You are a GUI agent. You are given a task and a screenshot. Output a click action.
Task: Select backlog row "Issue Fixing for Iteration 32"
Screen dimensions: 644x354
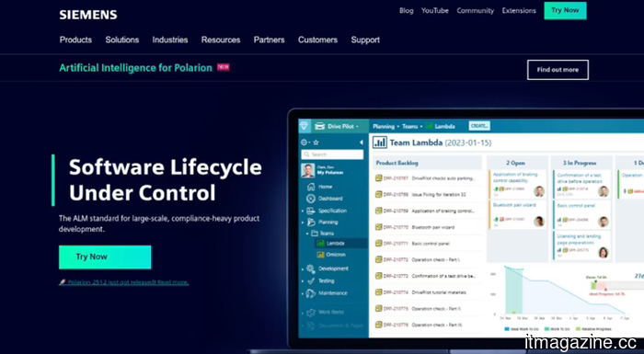(x=427, y=195)
